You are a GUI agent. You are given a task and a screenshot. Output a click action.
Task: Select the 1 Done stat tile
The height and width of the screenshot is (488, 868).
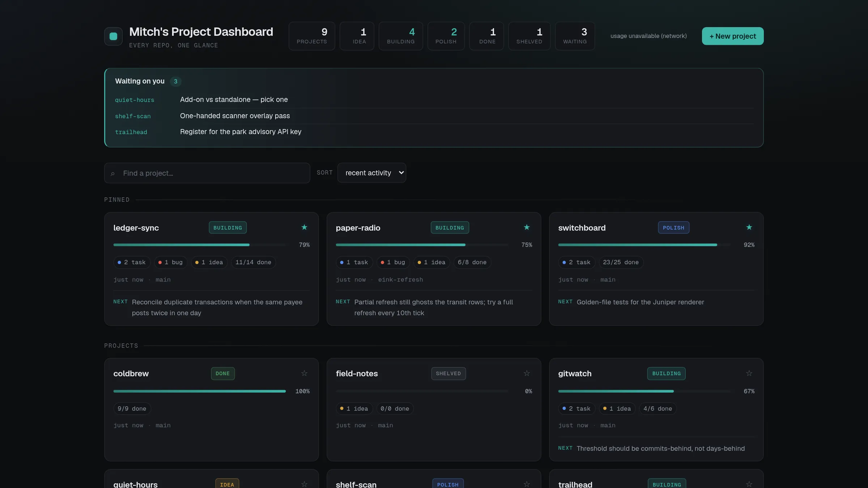(x=486, y=36)
